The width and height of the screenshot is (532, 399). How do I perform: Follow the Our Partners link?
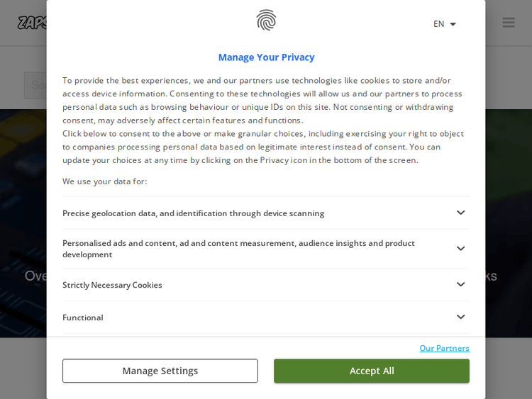[x=444, y=348]
